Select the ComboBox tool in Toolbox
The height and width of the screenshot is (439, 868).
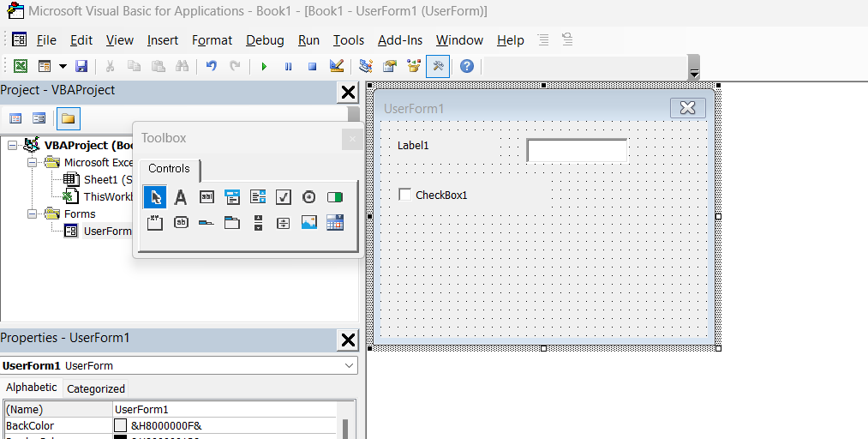(232, 197)
